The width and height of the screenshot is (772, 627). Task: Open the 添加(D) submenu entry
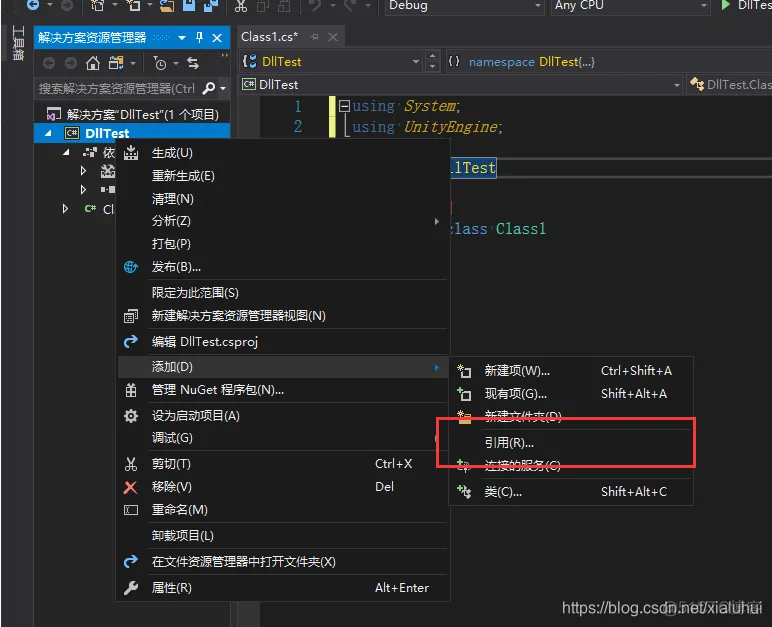(283, 367)
